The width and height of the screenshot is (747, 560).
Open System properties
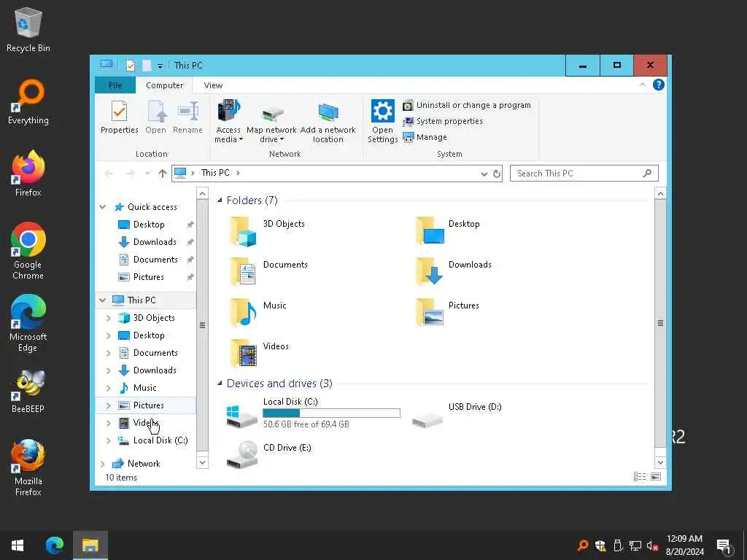(x=443, y=122)
